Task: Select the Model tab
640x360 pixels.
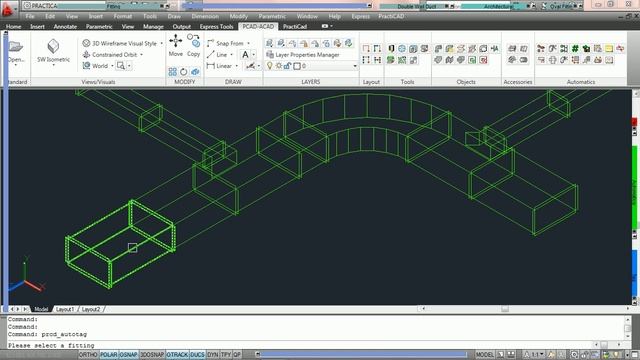Action: point(40,309)
